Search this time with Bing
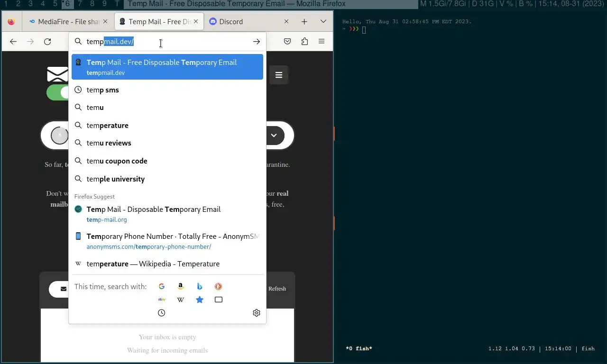 tap(200, 286)
